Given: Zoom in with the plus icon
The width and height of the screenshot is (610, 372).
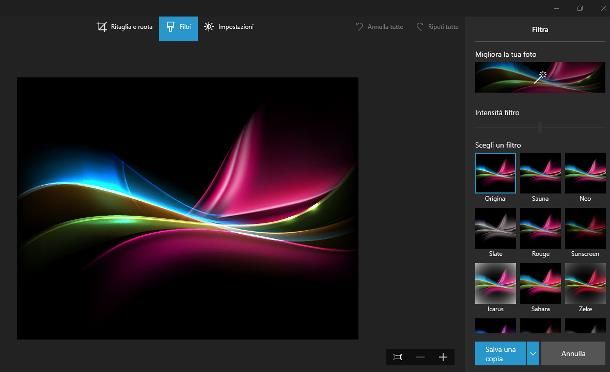Looking at the screenshot, I should (x=443, y=357).
